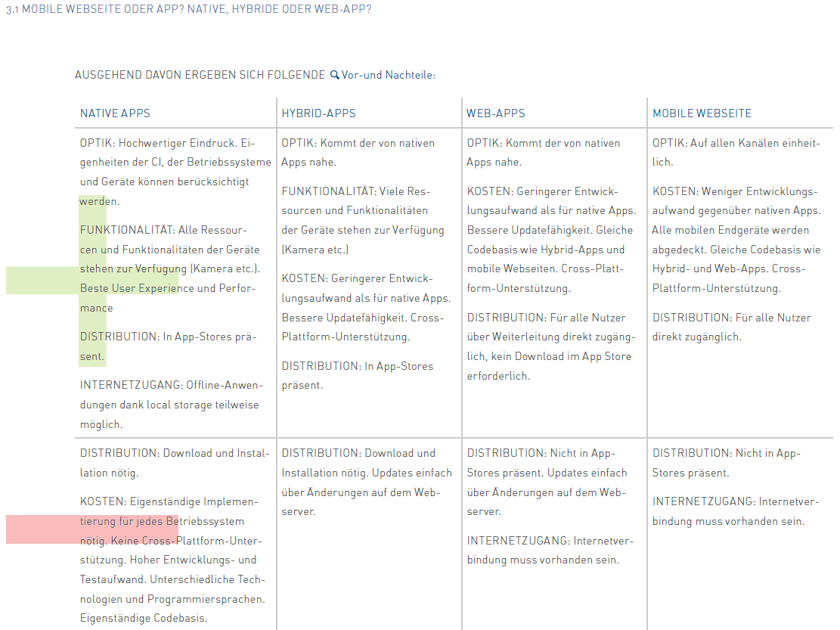
Task: Click 'DISTRIBUTION: Für alle Nutzer' in Mobile Webseite
Action: [732, 318]
